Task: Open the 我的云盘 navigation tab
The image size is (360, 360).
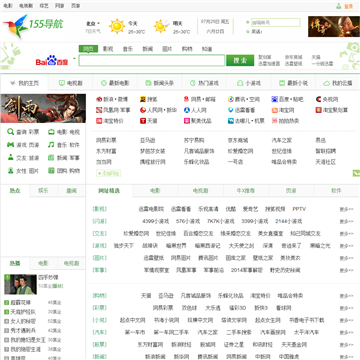Action: [x=338, y=83]
